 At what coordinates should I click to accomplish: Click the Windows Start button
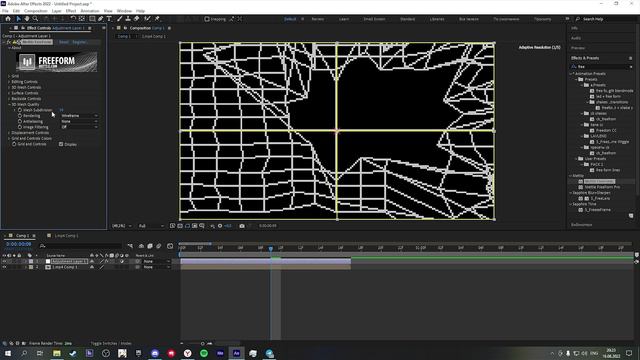(7, 353)
